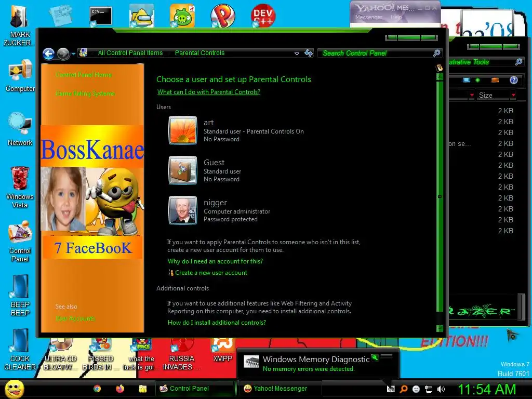Click the orange magnifier tray icon
This screenshot has width=532, height=399.
click(403, 389)
